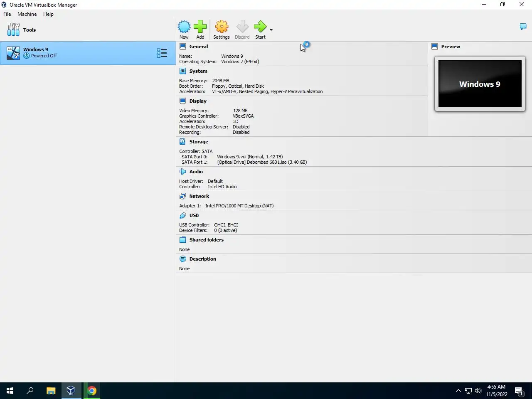Click the Windows 9 OS icon
The image size is (532, 399).
13,53
